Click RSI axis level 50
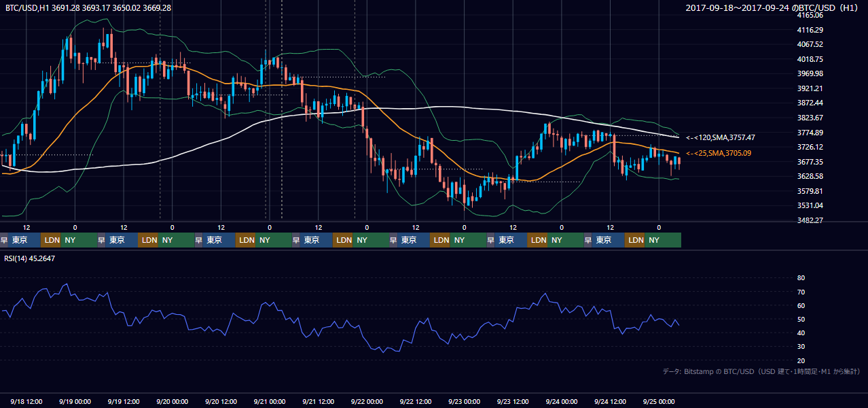Viewport: 868px width, 408px height. (801, 319)
